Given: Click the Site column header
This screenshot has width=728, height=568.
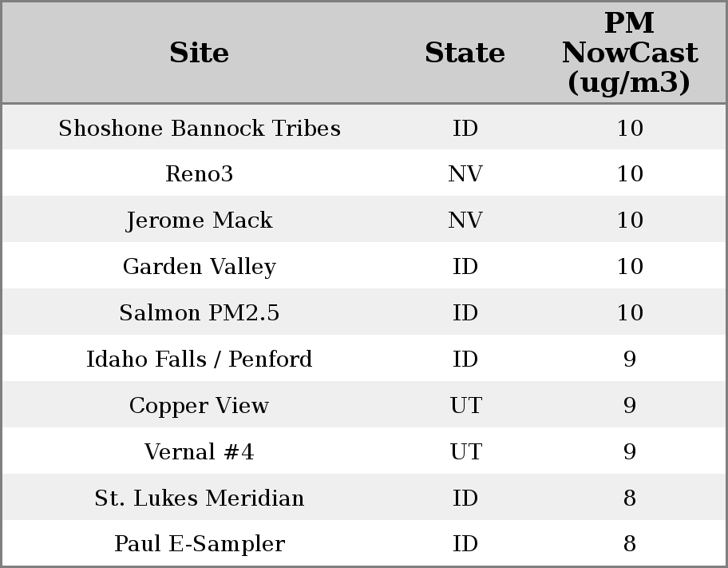Looking at the screenshot, I should [199, 53].
